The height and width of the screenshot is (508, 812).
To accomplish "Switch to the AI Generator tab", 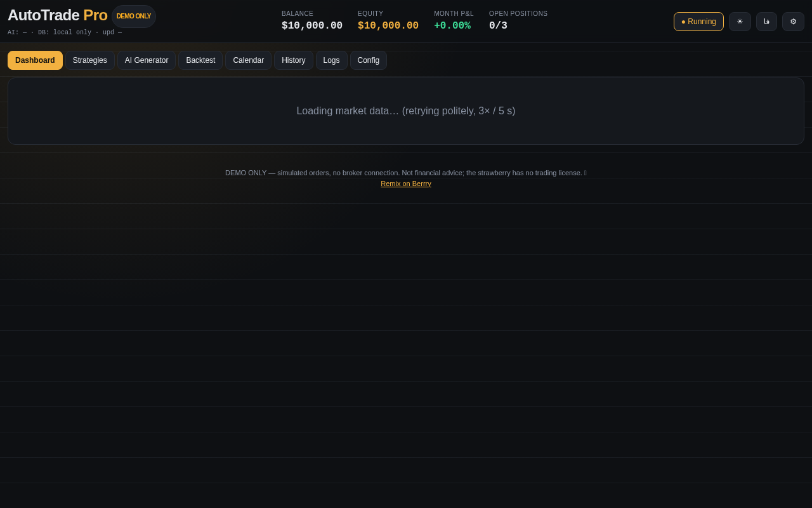I will (147, 60).
